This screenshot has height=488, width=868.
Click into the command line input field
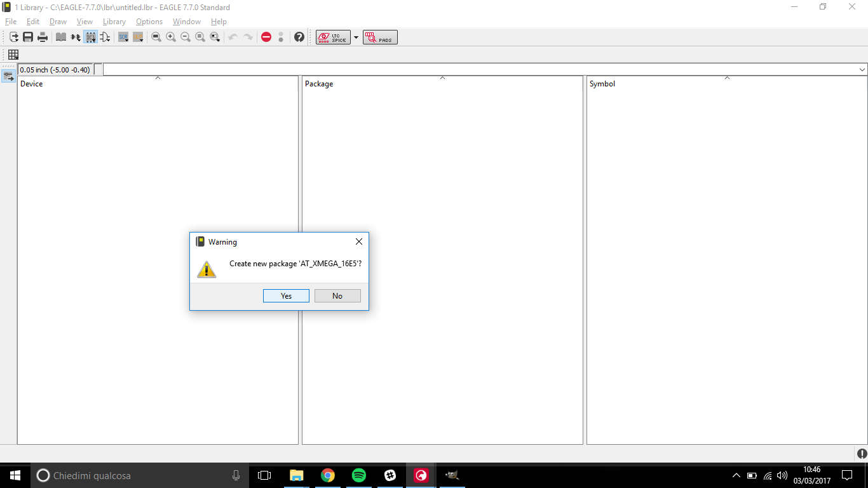click(x=480, y=69)
